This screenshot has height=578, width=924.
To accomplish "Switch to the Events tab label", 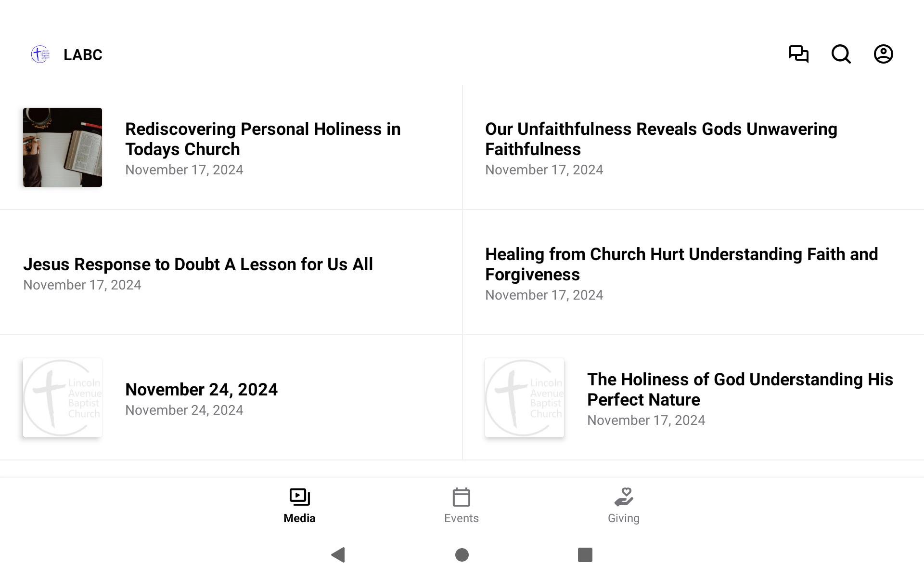I will click(461, 518).
